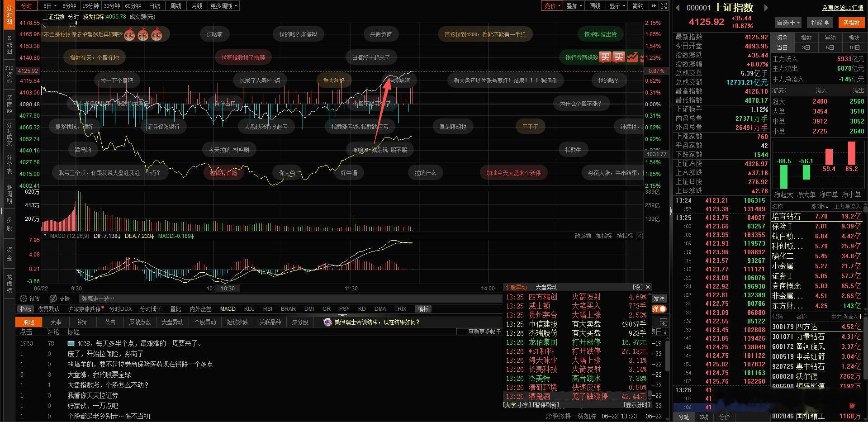Viewport: 868px width, 422px height.
Task: Click the red trend chart icon by 买 buttons
Action: click(632, 57)
